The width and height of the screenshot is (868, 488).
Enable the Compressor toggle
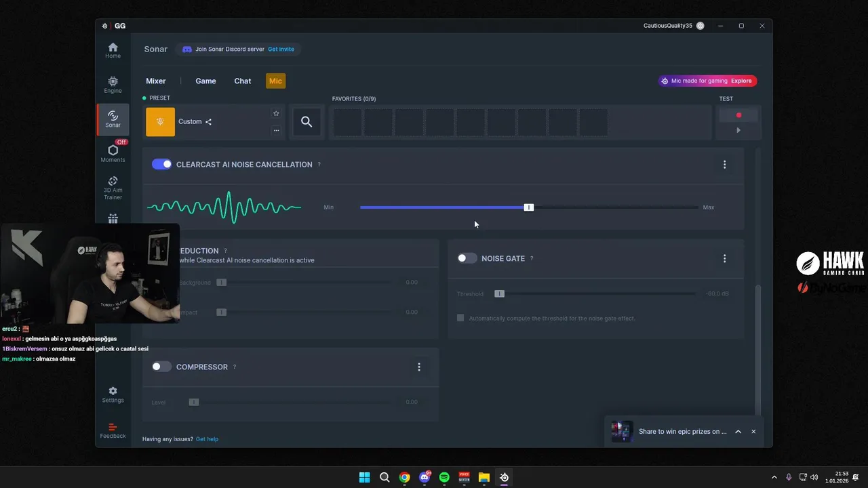(161, 367)
